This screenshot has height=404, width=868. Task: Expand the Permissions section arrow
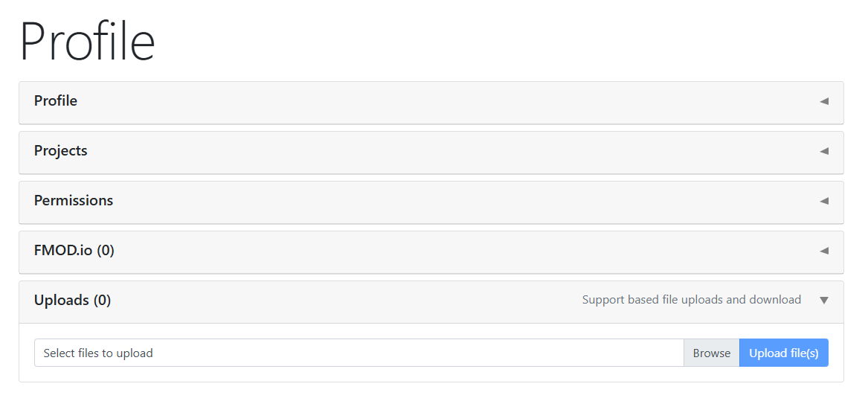[x=824, y=201]
